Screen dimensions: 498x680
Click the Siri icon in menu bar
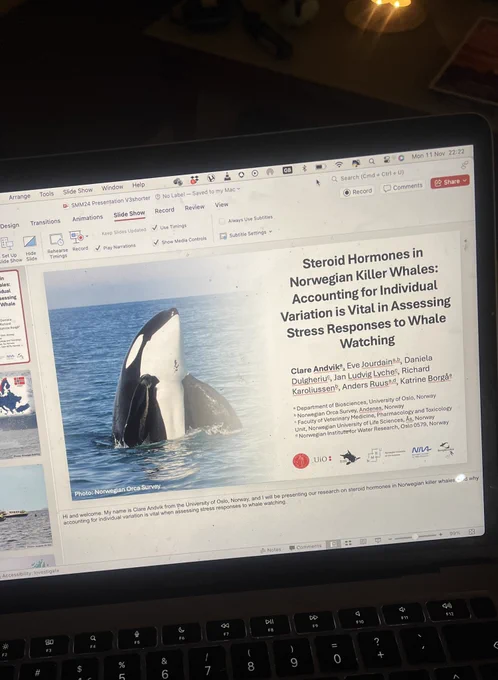click(x=400, y=158)
